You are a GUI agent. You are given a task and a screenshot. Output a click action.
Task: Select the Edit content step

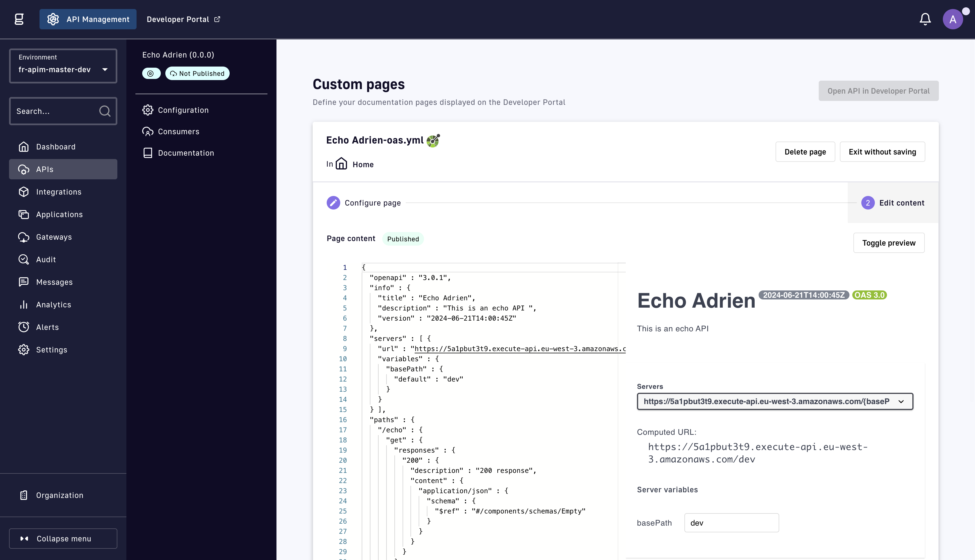(x=893, y=203)
